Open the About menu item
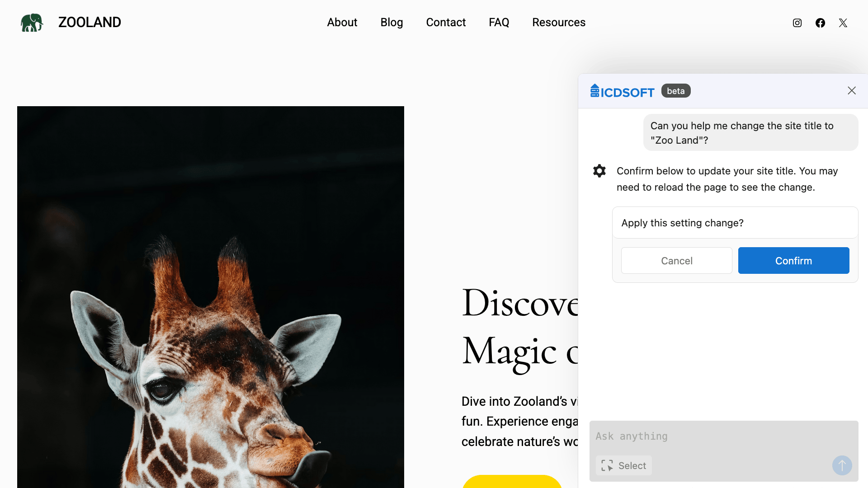The width and height of the screenshot is (868, 488). 342,22
